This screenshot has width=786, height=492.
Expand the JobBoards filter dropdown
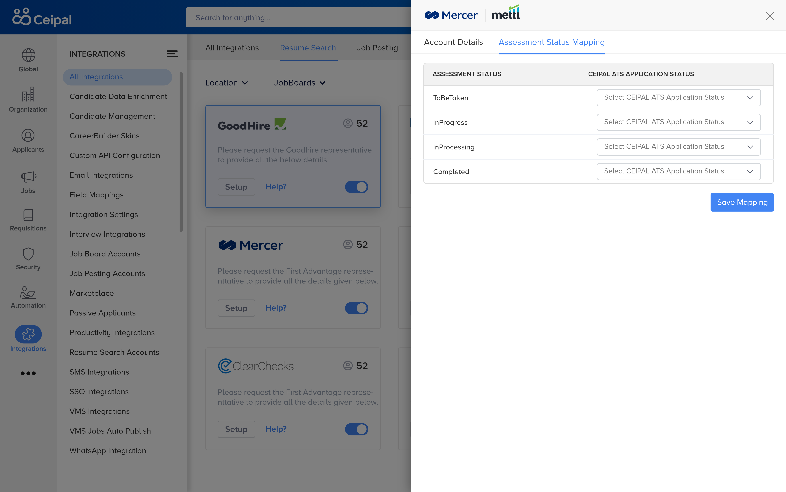pos(299,83)
